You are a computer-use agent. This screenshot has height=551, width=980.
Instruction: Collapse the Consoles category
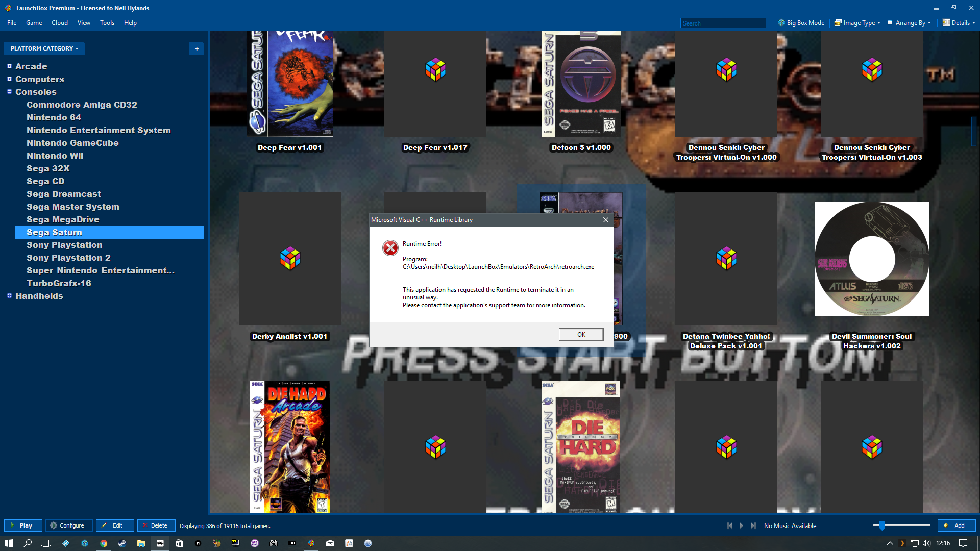coord(9,92)
